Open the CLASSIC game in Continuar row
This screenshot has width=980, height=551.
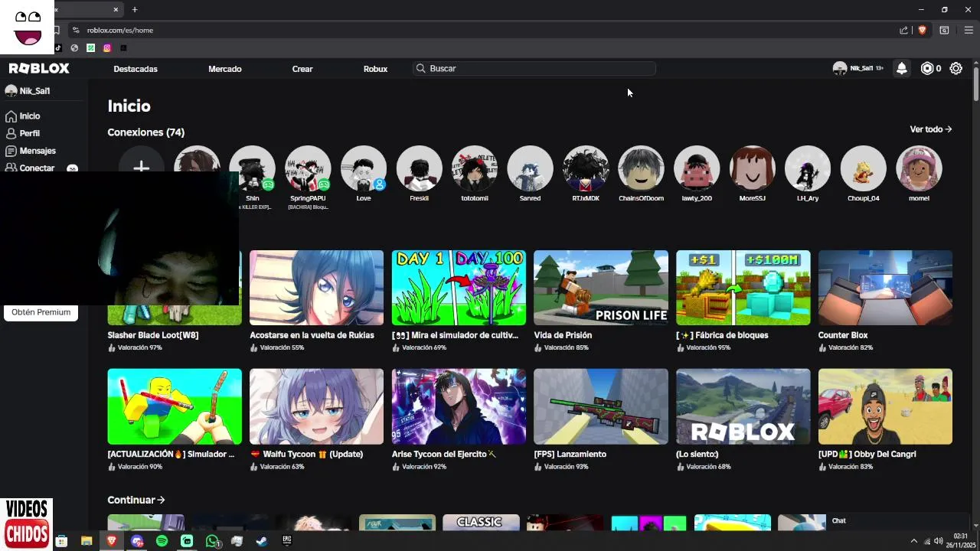tap(481, 523)
